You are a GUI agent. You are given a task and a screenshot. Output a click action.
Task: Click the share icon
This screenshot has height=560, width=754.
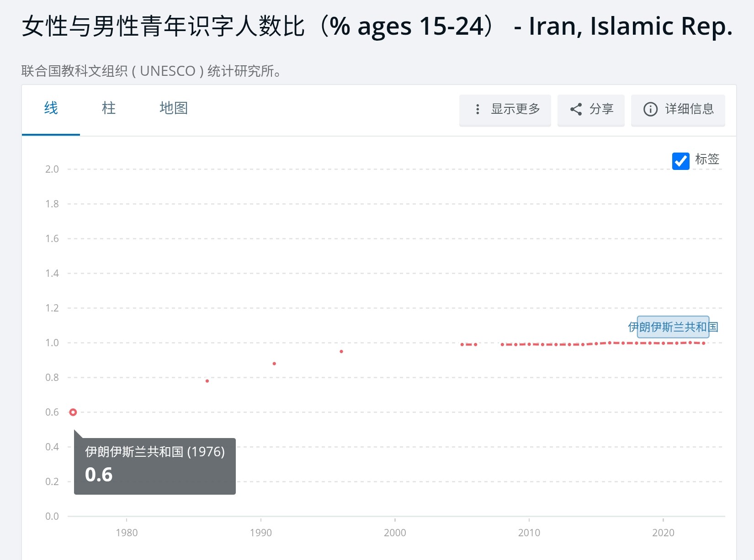576,109
